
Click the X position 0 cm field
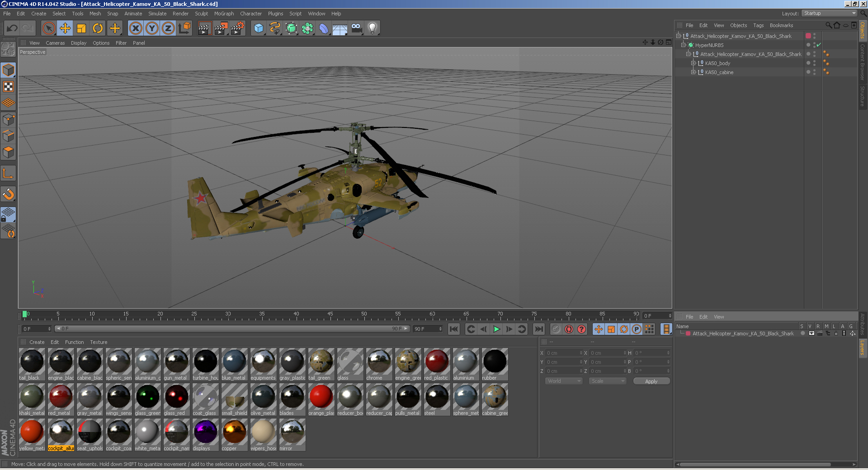[x=563, y=353]
